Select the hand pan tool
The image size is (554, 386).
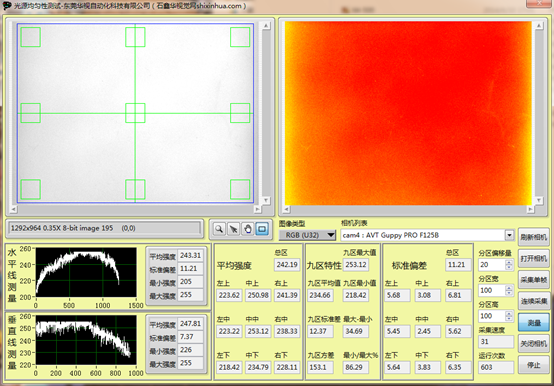(x=248, y=229)
